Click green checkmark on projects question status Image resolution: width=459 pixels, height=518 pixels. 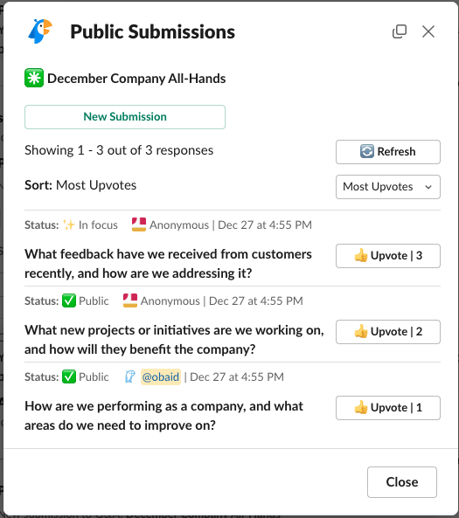(69, 301)
